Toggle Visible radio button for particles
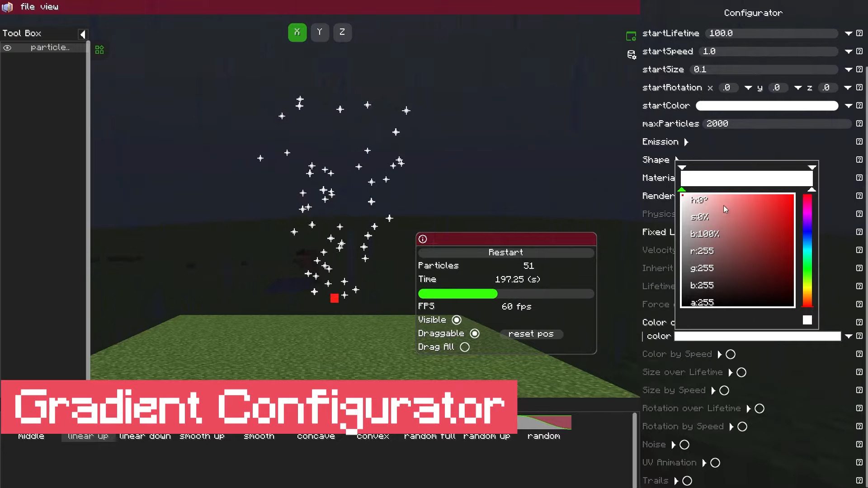Screen dimensions: 868x488 tap(457, 320)
